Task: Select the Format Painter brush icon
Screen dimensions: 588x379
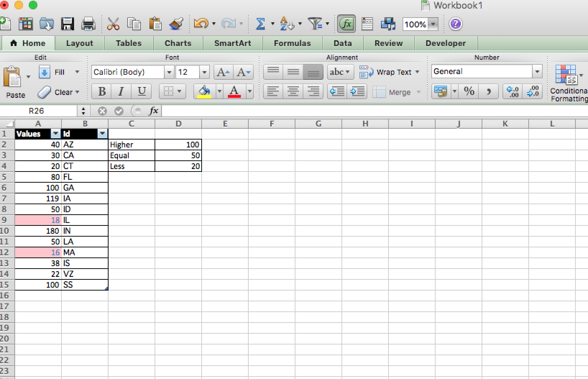Action: click(x=176, y=24)
